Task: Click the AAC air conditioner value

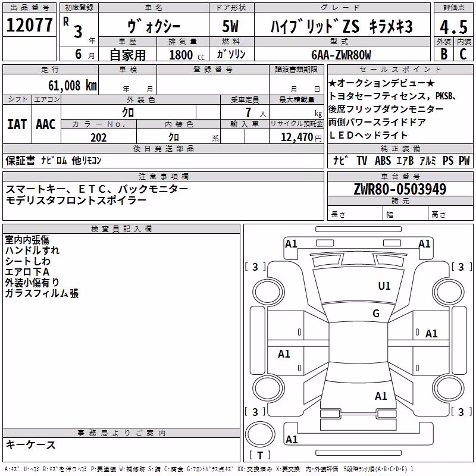Action: pos(46,124)
